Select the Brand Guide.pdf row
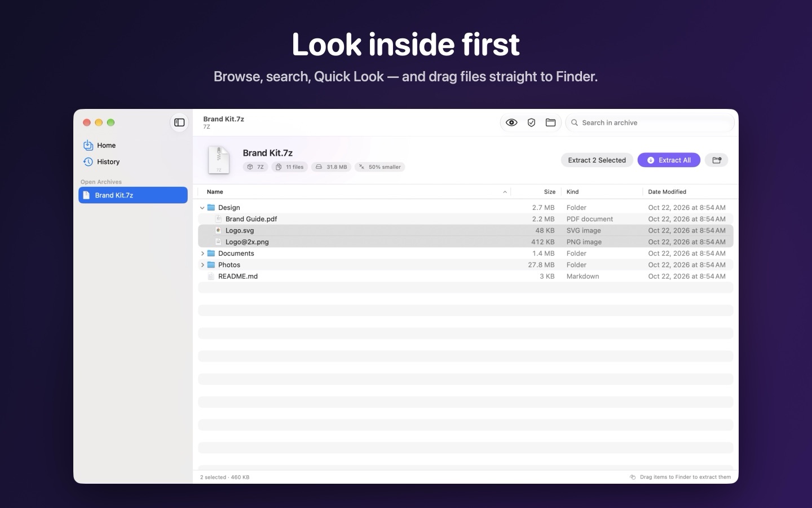Viewport: 812px width, 508px height. click(466, 219)
